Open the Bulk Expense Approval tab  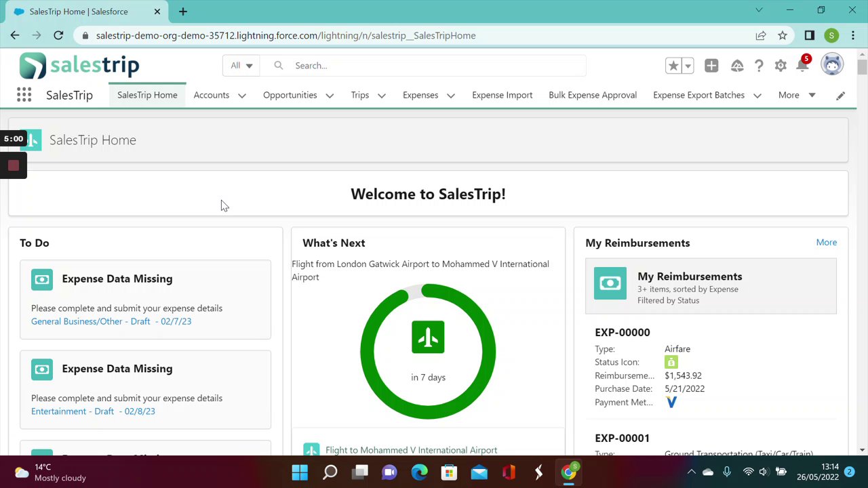593,95
